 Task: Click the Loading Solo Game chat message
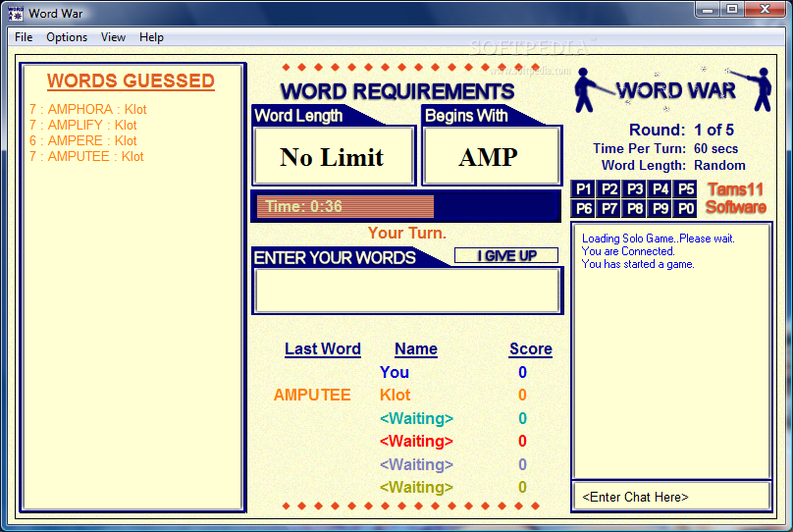click(658, 239)
